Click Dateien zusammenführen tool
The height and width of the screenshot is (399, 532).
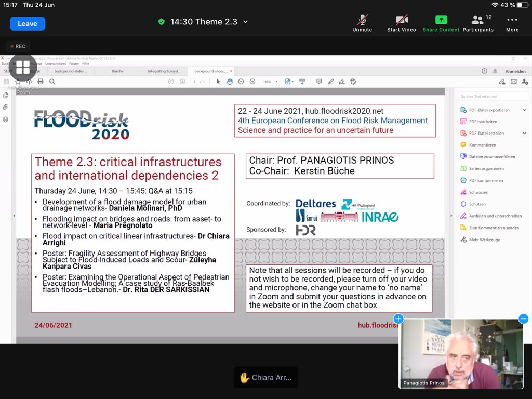point(487,157)
